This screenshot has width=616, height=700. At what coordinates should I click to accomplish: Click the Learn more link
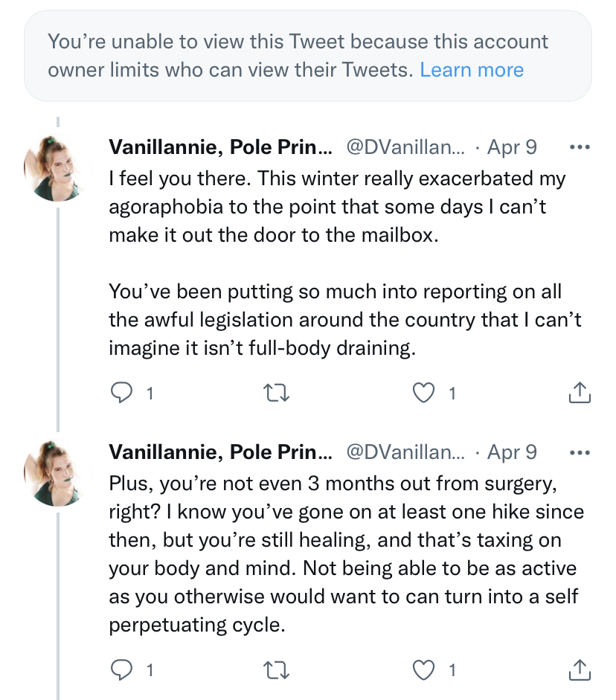tap(472, 70)
